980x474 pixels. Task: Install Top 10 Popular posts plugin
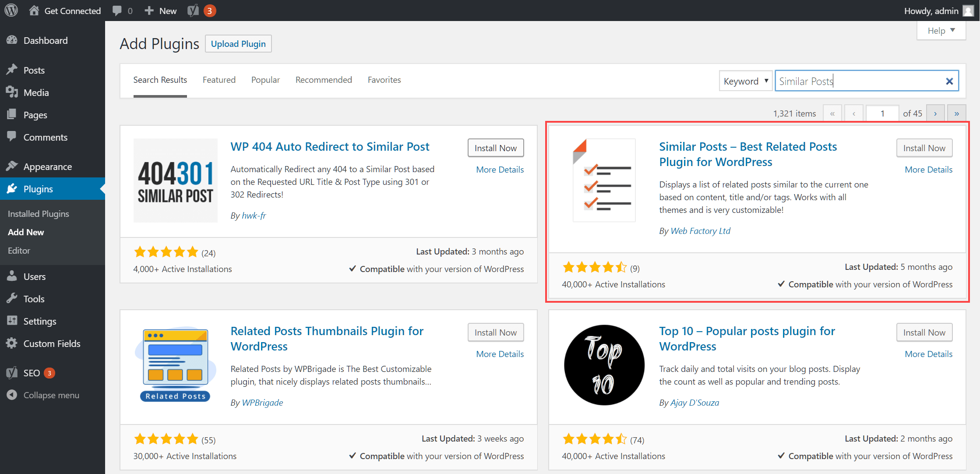click(924, 333)
